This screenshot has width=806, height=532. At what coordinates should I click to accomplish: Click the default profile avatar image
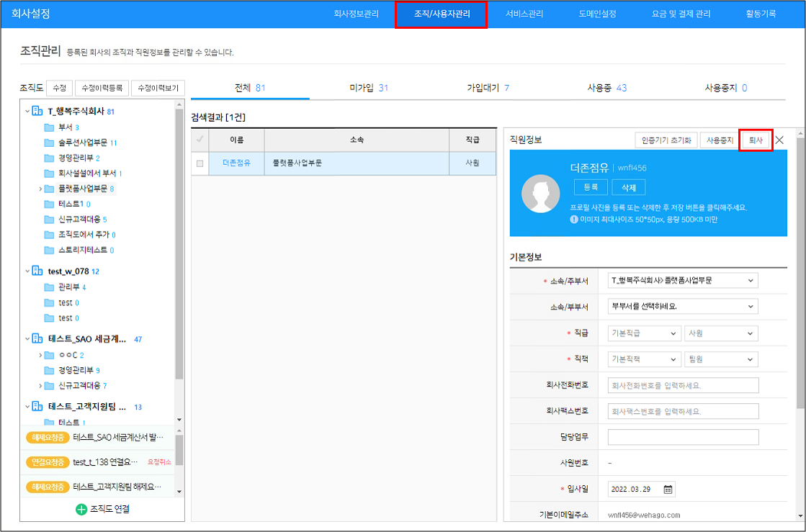point(540,193)
